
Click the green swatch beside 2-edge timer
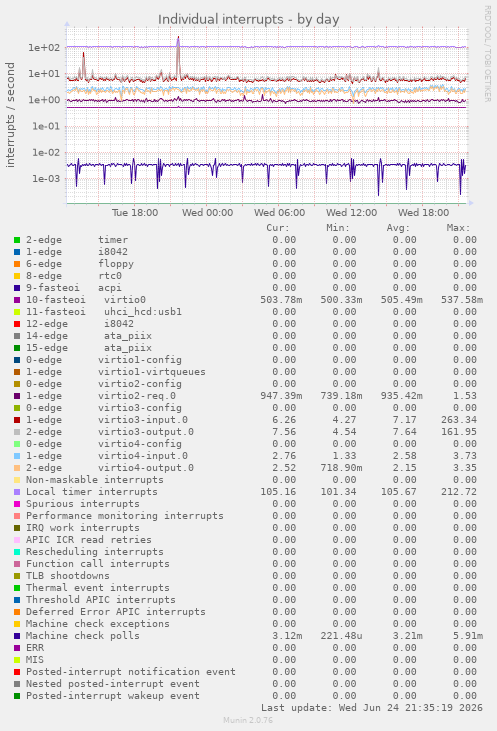[17, 240]
